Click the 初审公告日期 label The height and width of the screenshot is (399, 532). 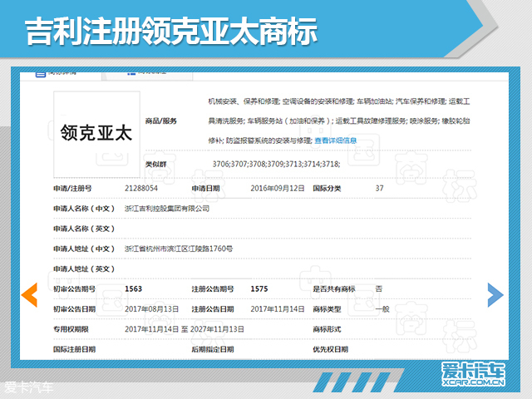[x=74, y=309]
